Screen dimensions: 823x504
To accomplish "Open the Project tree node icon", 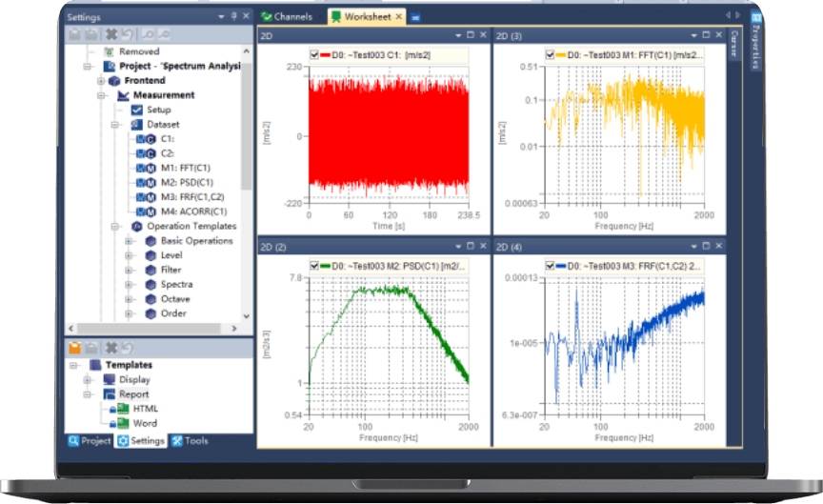I will click(110, 66).
